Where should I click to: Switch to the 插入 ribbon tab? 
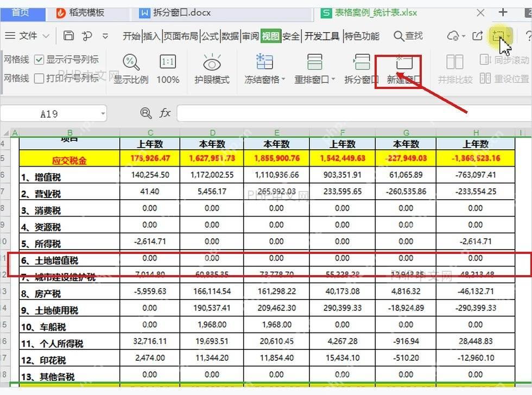[151, 36]
